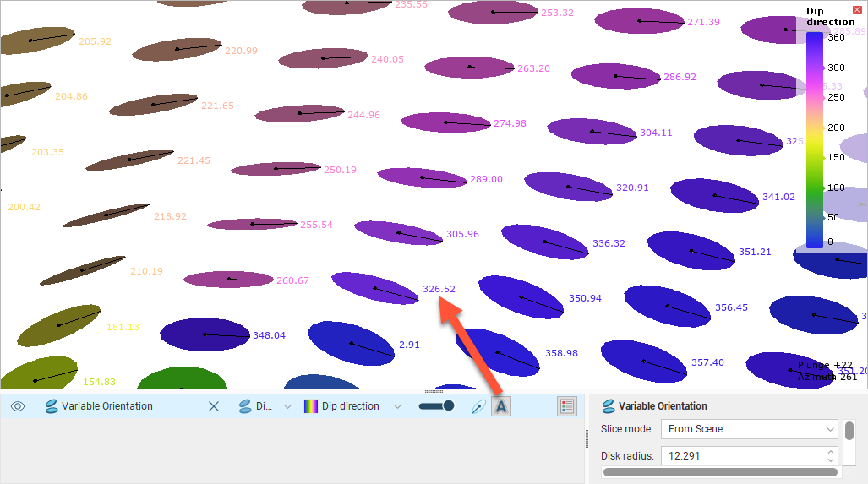Select the disk labelled 2.91

351,344
